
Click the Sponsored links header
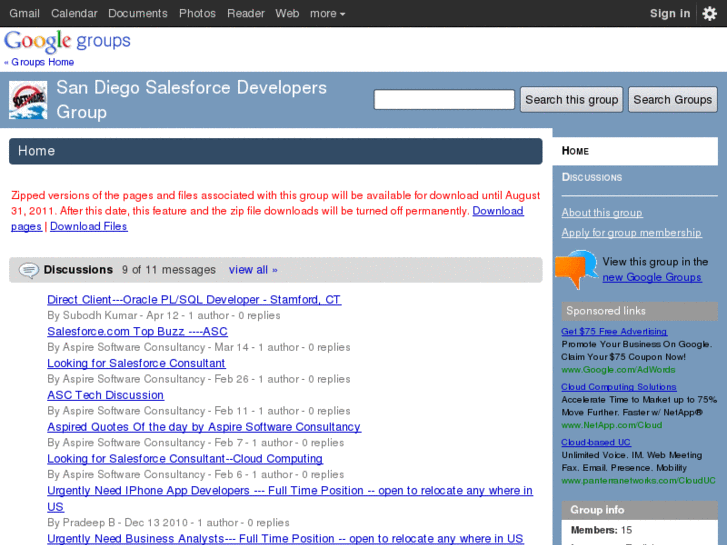640,311
